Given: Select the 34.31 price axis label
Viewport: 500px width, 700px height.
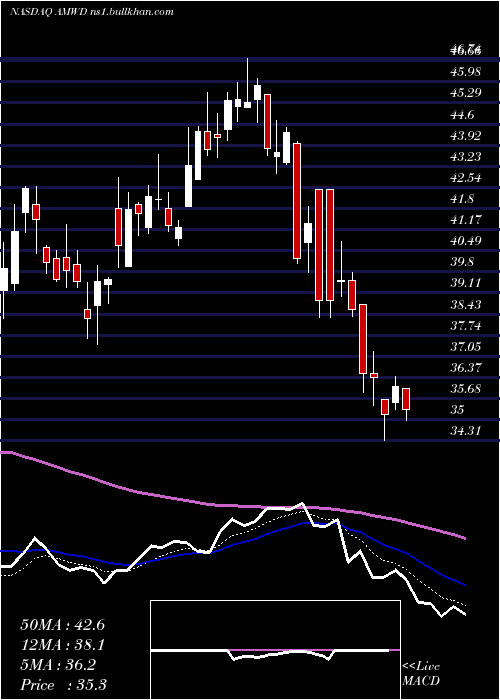Looking at the screenshot, I should 466,431.
